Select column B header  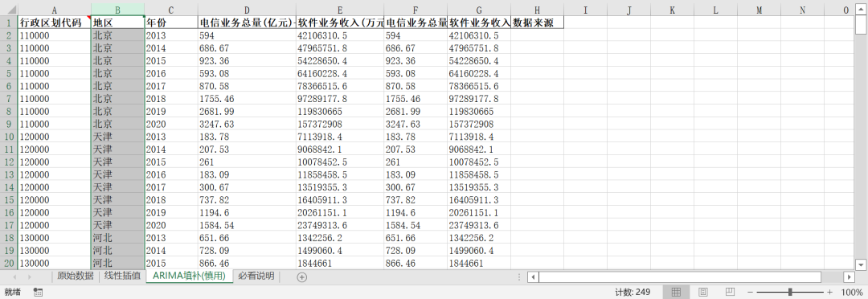click(x=118, y=10)
